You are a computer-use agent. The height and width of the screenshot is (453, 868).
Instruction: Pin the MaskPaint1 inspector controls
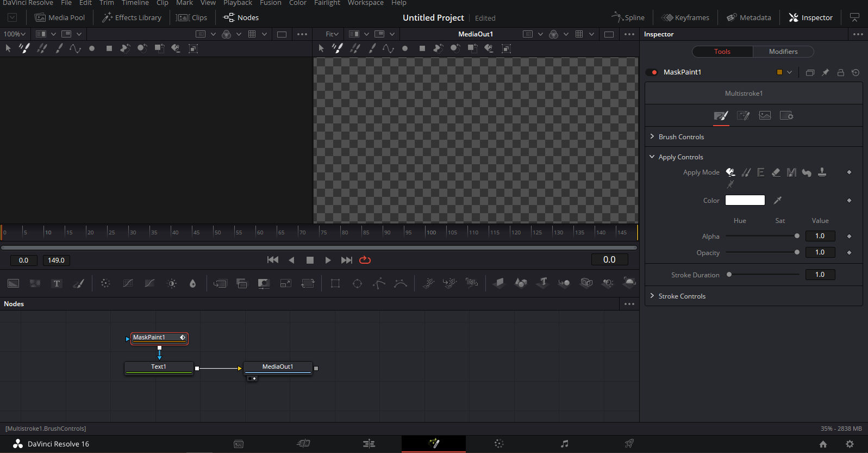(826, 72)
